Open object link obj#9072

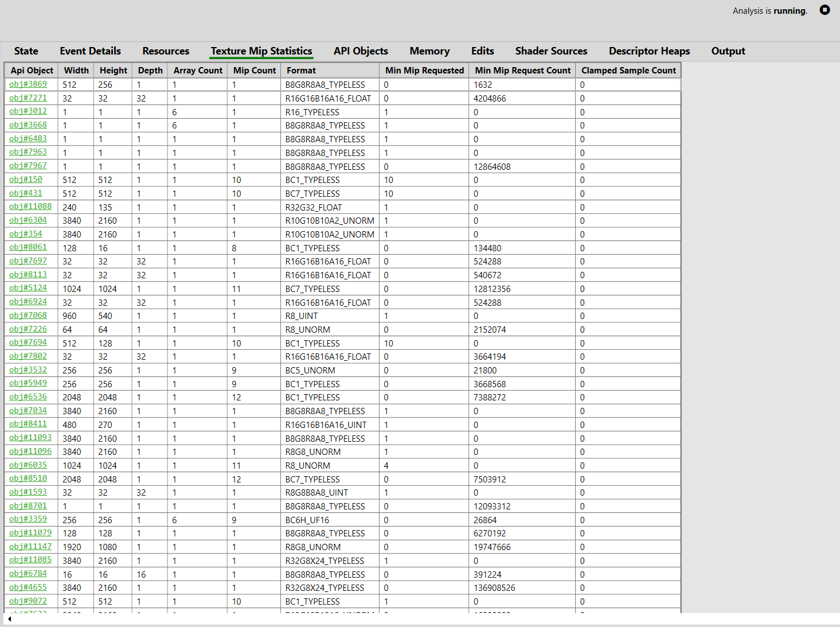28,601
